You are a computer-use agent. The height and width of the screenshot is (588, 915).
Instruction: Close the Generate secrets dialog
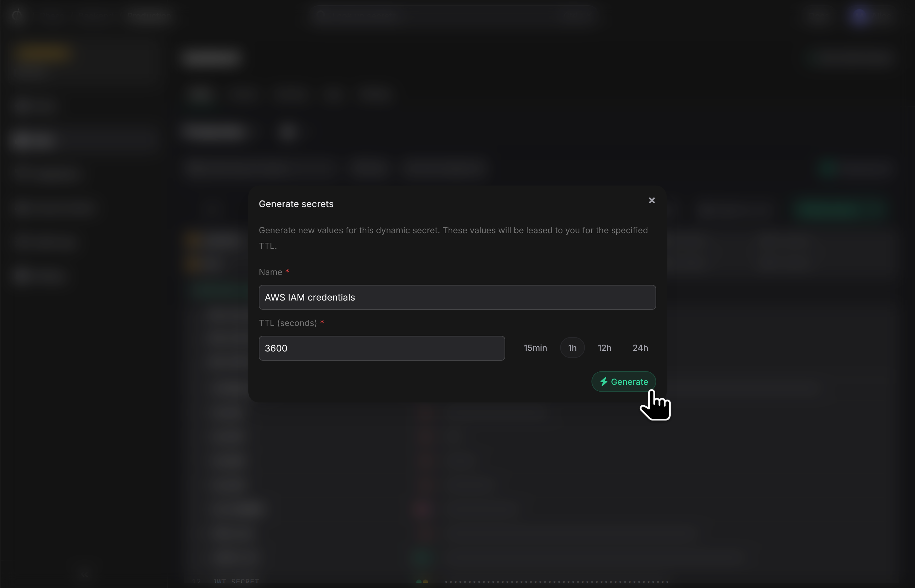pyautogui.click(x=652, y=201)
